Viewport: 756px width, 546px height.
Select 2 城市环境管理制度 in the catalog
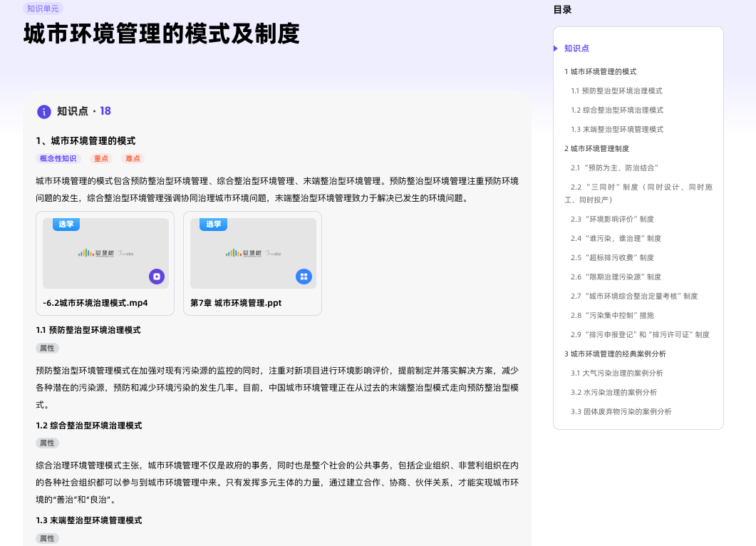(x=596, y=149)
